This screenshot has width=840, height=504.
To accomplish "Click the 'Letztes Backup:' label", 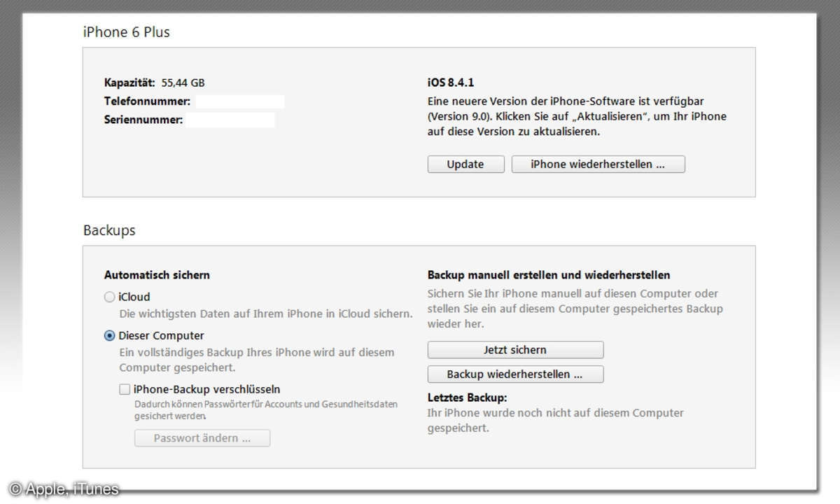I will [x=467, y=398].
